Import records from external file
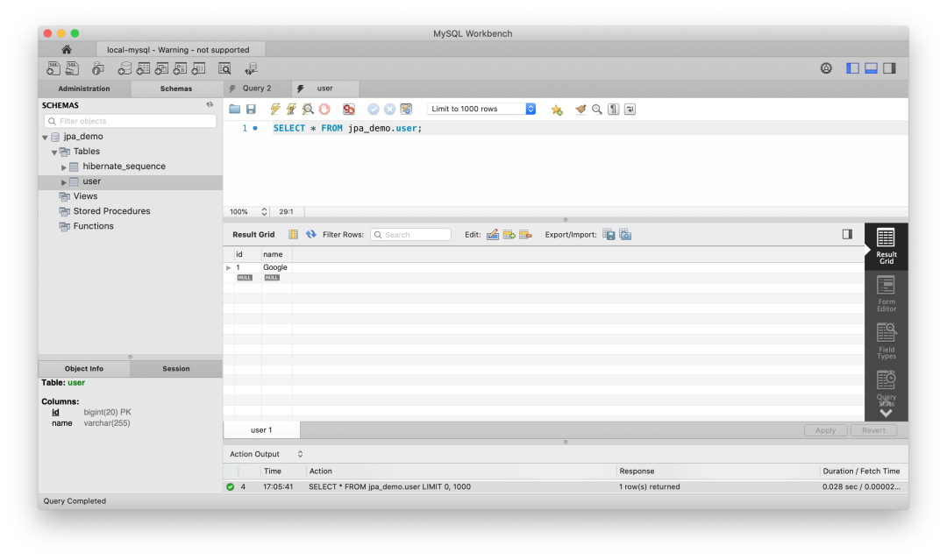Viewport: 947px width, 560px height. click(625, 234)
